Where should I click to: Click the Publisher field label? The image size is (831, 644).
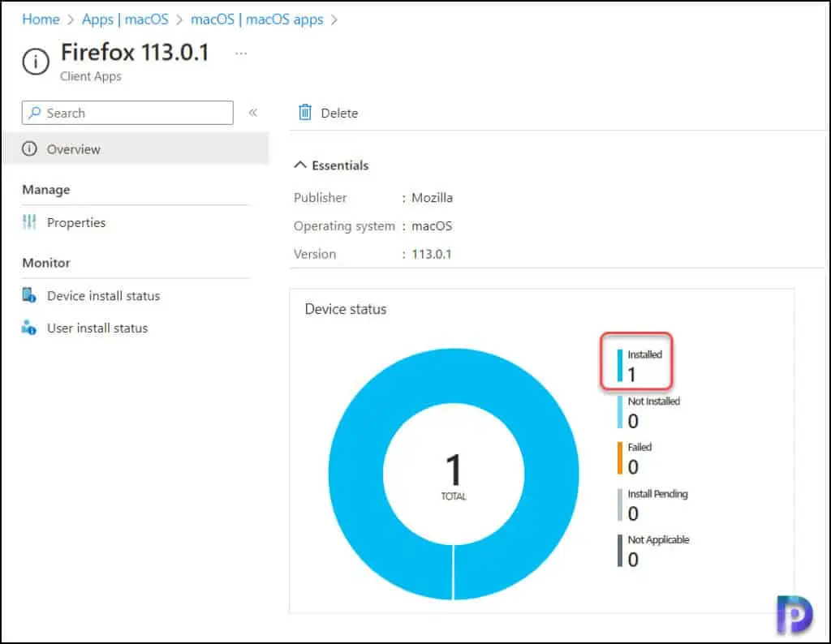[x=320, y=198]
